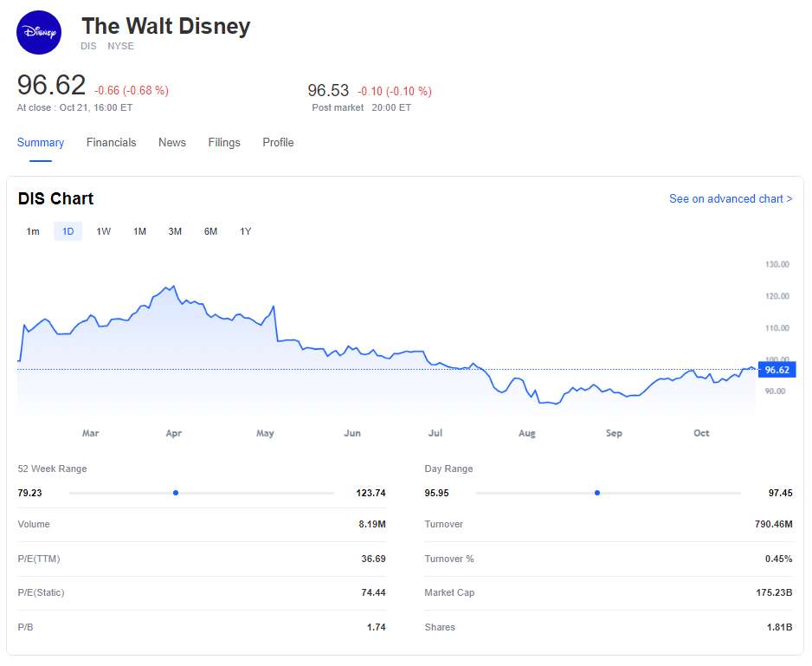Open the Summary tab
812x666 pixels.
pos(41,143)
